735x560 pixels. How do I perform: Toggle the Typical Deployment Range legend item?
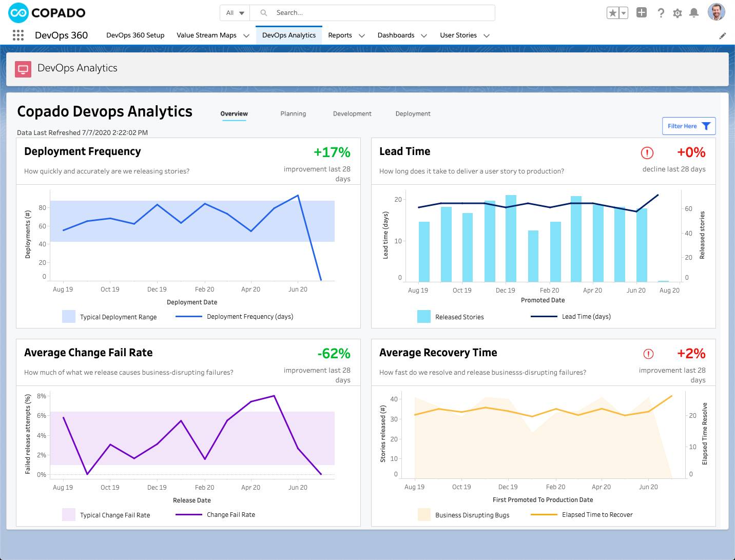pos(109,317)
